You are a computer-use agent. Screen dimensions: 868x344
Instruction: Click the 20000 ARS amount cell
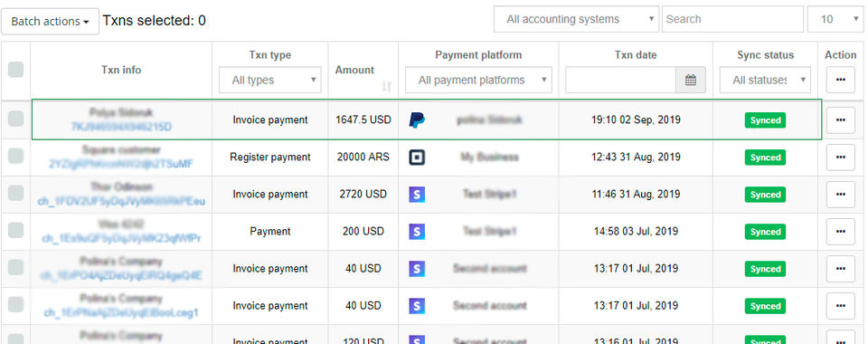point(363,158)
